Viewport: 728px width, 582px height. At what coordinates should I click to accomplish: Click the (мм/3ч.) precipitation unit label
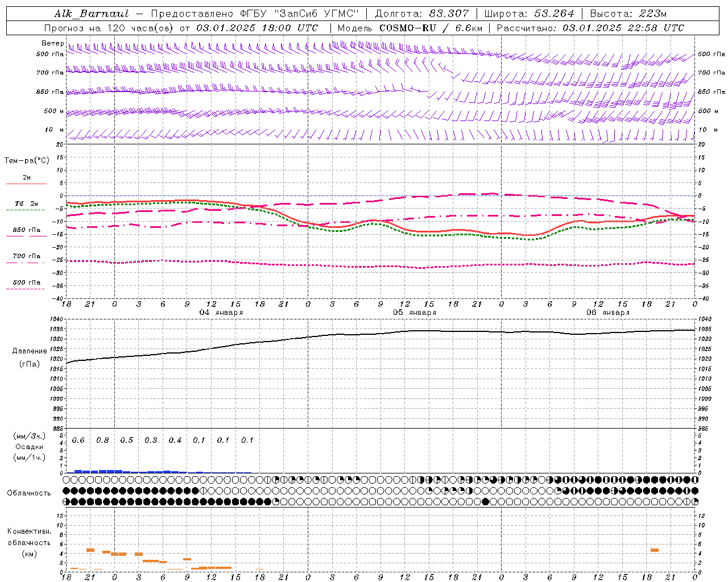point(30,436)
